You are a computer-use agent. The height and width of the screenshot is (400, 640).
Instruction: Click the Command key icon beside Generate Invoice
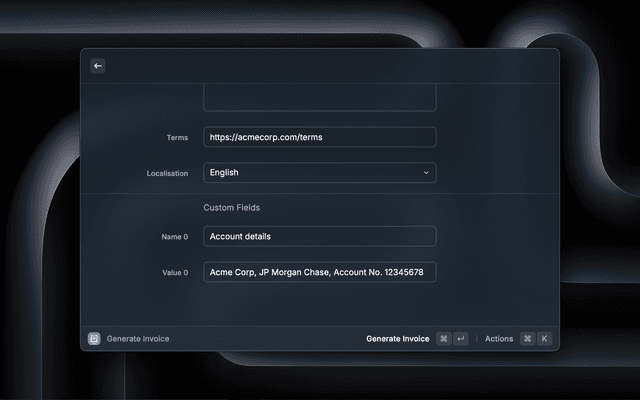[x=443, y=339]
